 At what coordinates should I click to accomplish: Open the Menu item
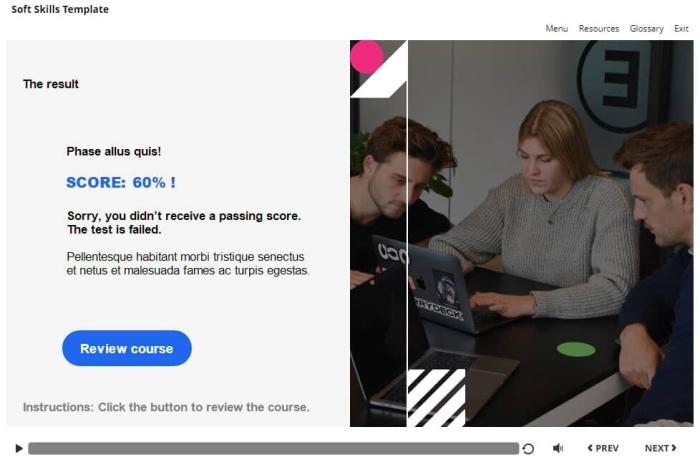(x=557, y=29)
